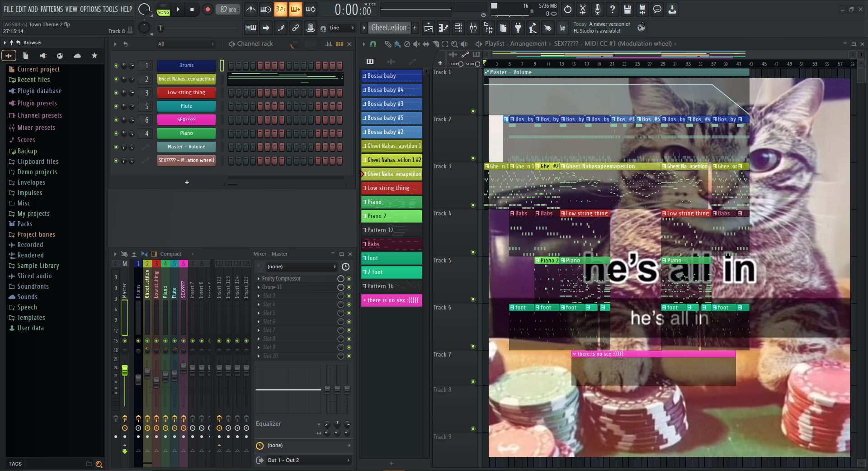868x471 pixels.
Task: Add a new channel with plus button
Action: pos(187,182)
